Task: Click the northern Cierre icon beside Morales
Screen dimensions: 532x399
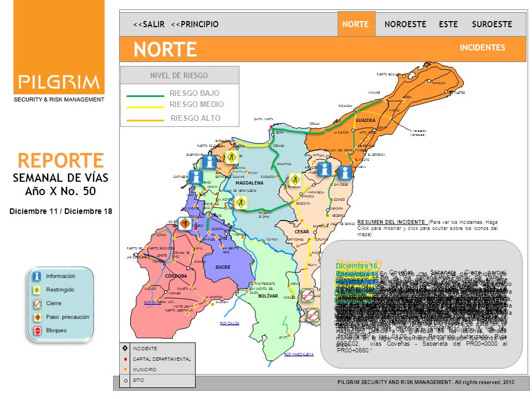Action: [308, 295]
